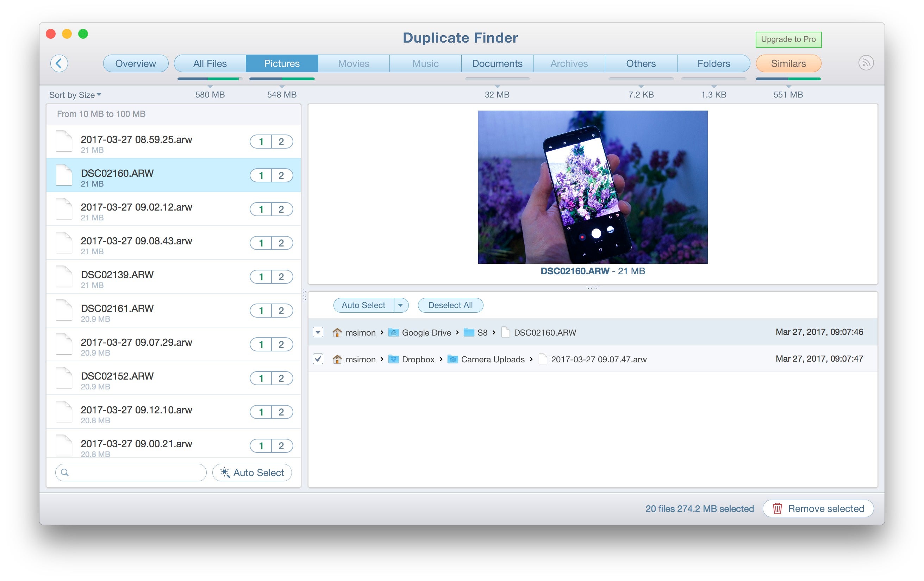Click the Auto Select star icon
Image resolution: width=924 pixels, height=581 pixels.
coord(225,473)
